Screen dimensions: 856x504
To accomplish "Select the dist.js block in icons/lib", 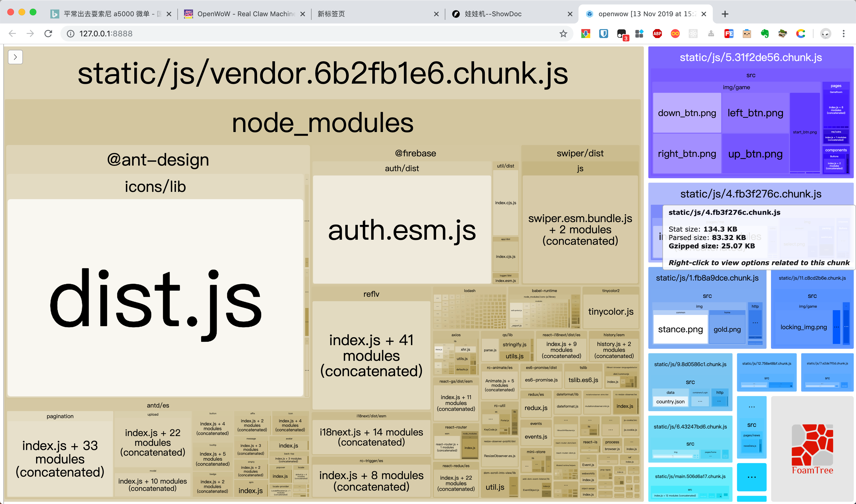I will click(156, 298).
